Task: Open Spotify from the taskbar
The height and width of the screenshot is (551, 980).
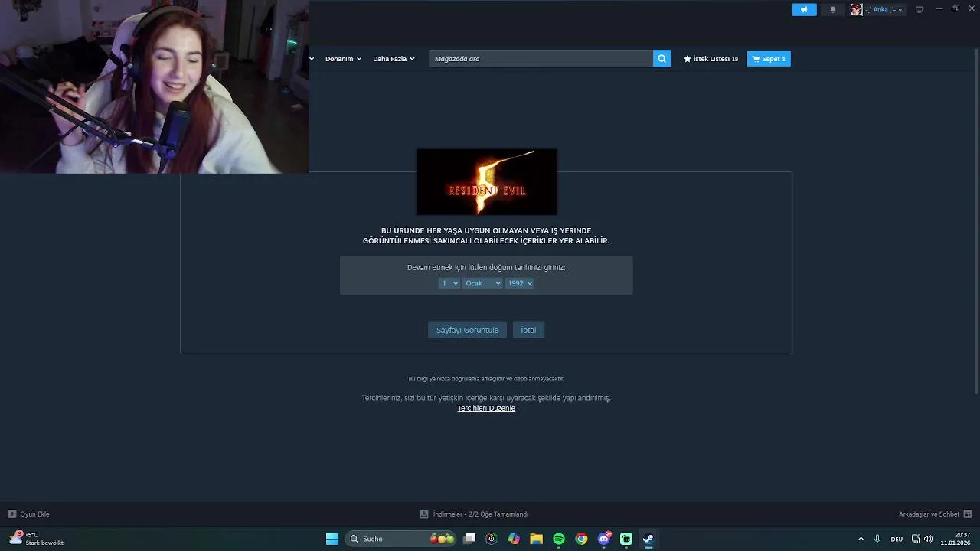Action: 559,539
